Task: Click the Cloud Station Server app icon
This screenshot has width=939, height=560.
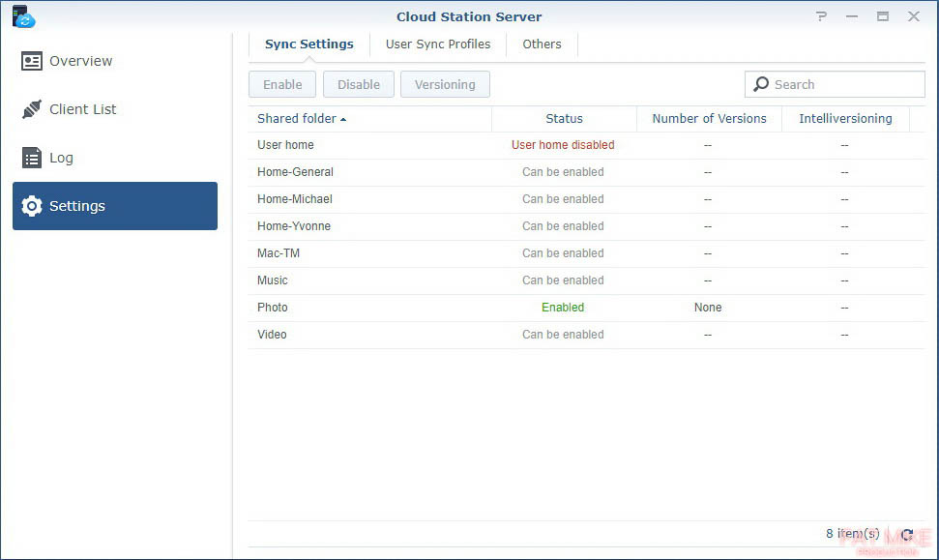Action: (23, 16)
